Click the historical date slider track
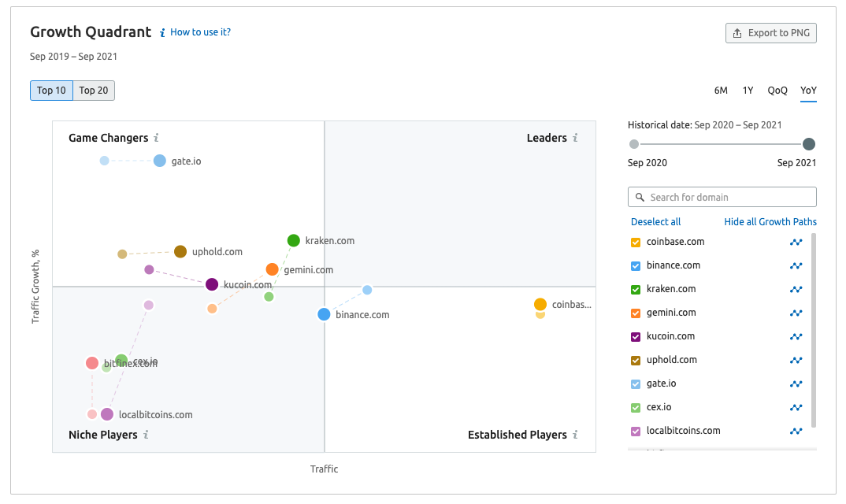846x504 pixels. pos(721,144)
